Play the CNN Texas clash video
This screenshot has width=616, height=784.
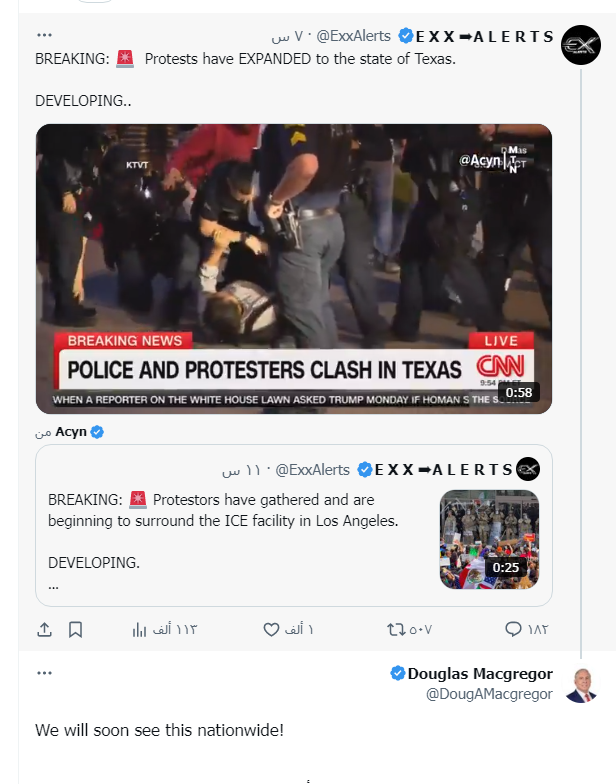[293, 268]
